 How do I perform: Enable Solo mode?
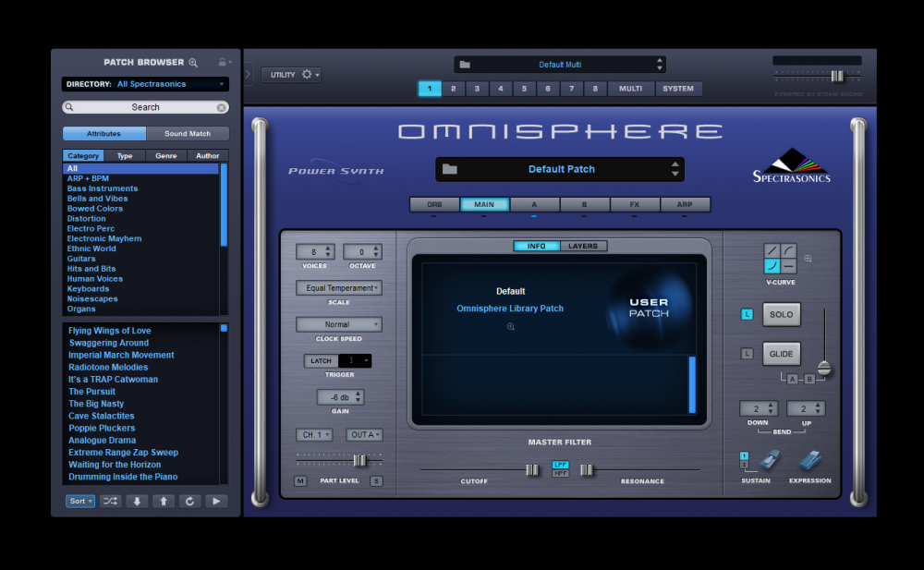(782, 315)
